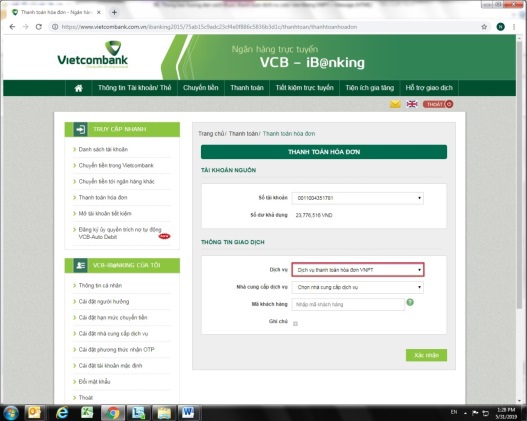
Task: Click sidebar Thoát link
Action: (86, 398)
